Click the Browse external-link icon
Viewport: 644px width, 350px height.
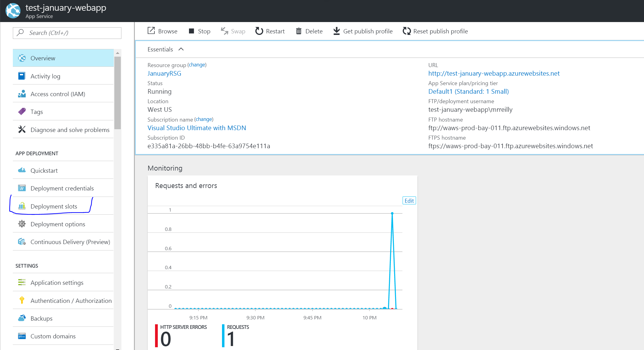coord(151,31)
